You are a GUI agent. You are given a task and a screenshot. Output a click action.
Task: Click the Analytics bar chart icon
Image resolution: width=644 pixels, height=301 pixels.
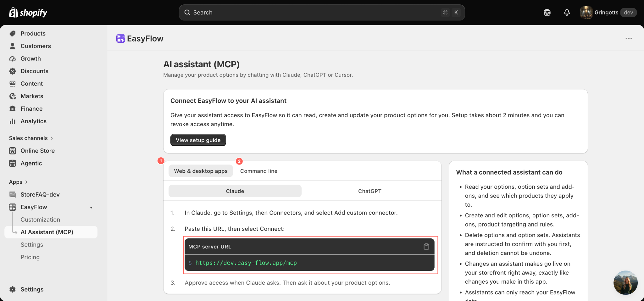[13, 121]
